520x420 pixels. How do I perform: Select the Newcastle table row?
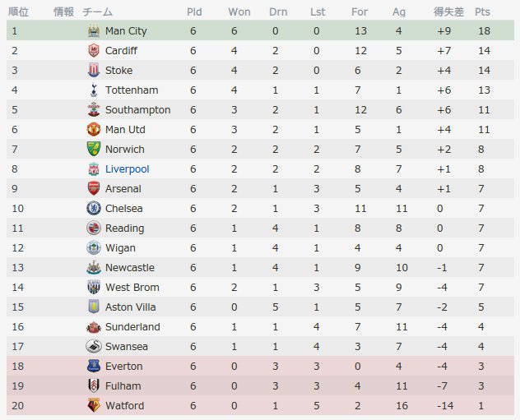click(260, 268)
